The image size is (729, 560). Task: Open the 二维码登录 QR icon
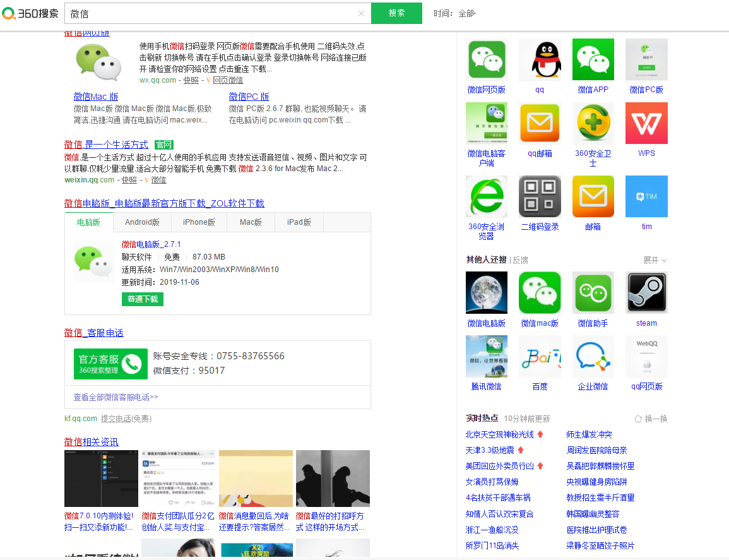(x=539, y=196)
